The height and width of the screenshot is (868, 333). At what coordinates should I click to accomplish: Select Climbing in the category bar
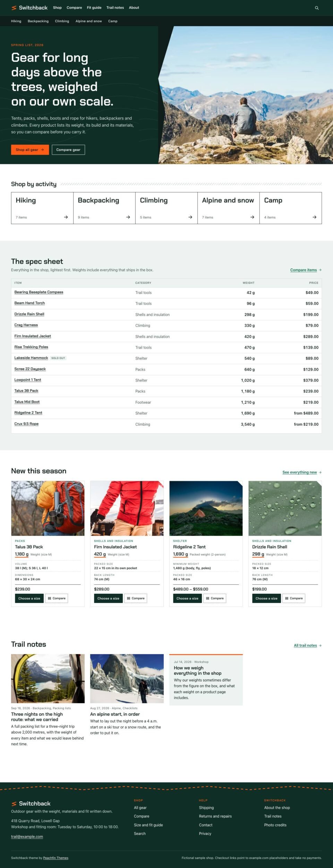pyautogui.click(x=62, y=21)
